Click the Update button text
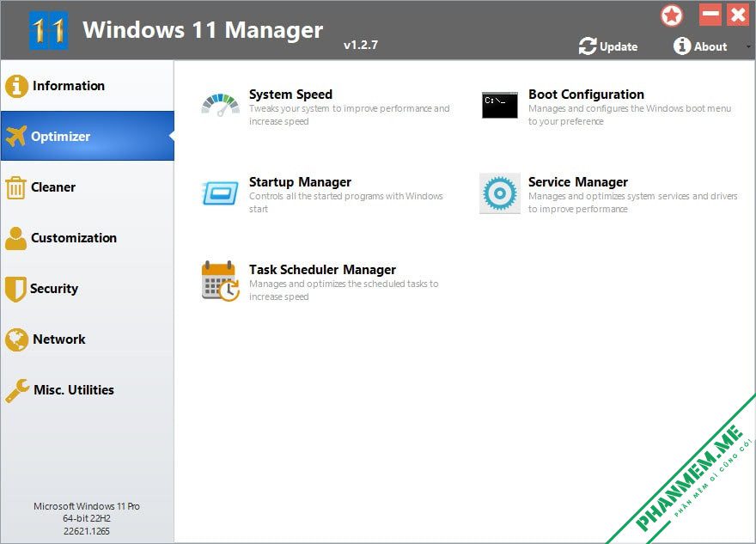 (x=619, y=46)
